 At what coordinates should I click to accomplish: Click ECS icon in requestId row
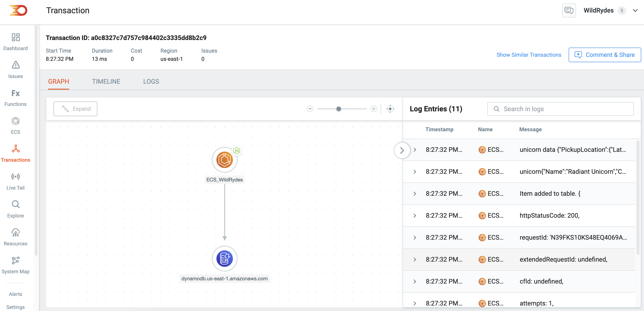point(482,238)
